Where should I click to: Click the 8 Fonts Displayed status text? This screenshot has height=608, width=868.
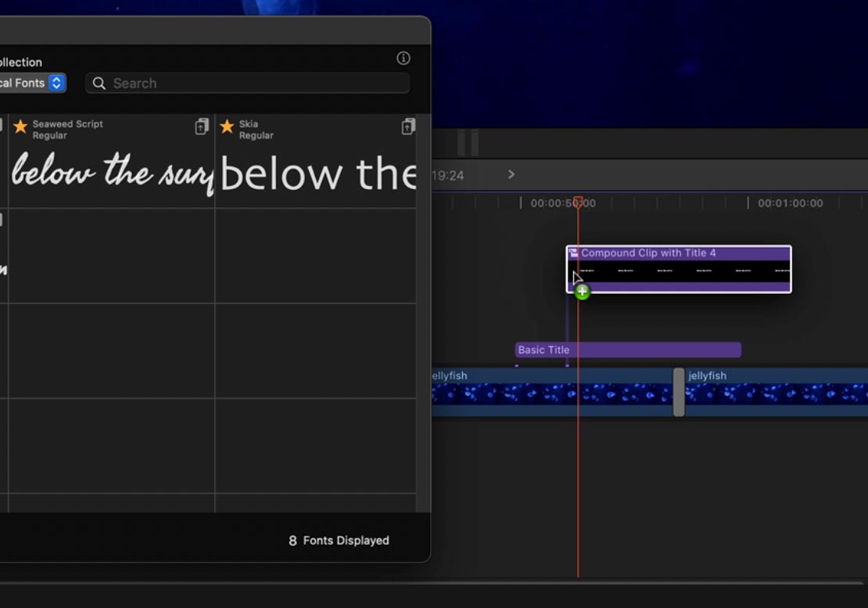click(x=339, y=541)
